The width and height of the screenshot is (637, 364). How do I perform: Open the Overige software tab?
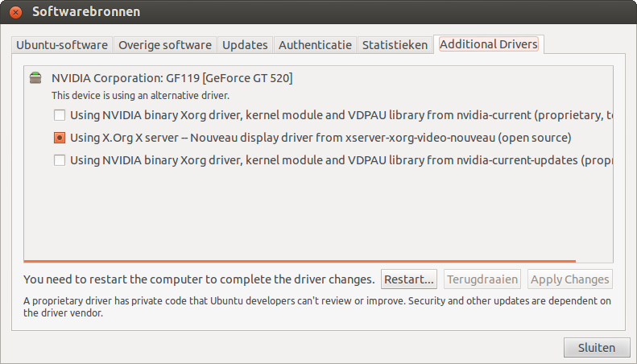164,45
